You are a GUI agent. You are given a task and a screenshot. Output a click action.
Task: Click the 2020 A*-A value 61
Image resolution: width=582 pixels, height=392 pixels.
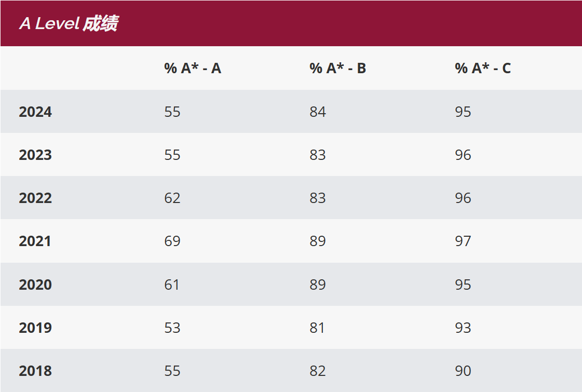pos(172,285)
